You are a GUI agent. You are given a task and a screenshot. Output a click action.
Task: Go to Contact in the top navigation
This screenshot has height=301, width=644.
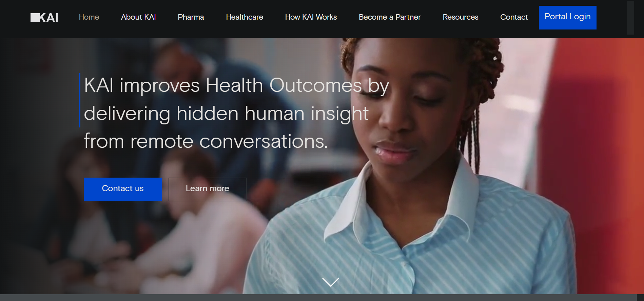[514, 17]
